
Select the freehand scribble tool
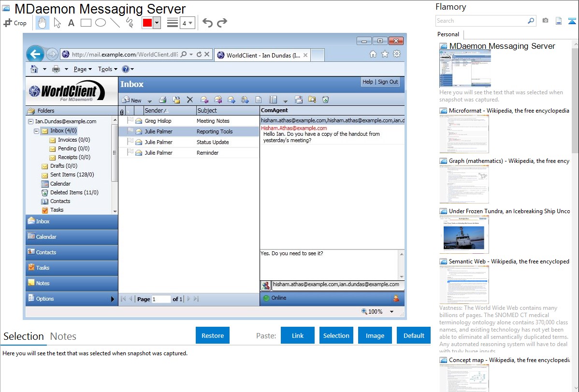pos(130,23)
